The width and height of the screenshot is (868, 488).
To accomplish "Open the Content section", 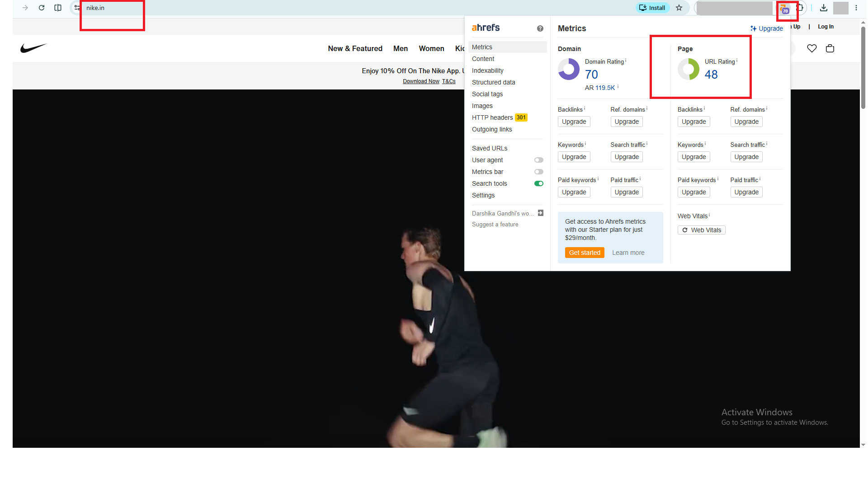I will [x=483, y=59].
